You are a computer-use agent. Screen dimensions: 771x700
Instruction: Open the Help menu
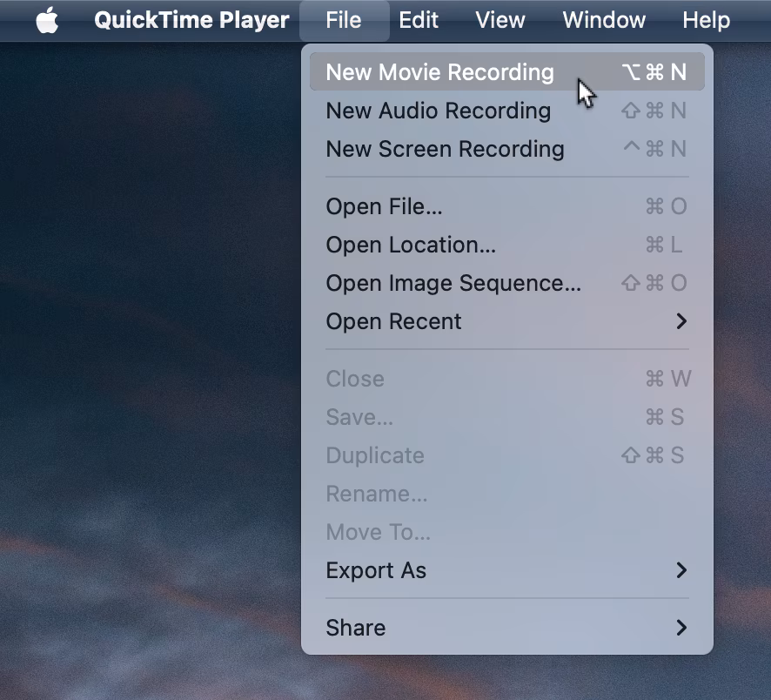(x=706, y=21)
